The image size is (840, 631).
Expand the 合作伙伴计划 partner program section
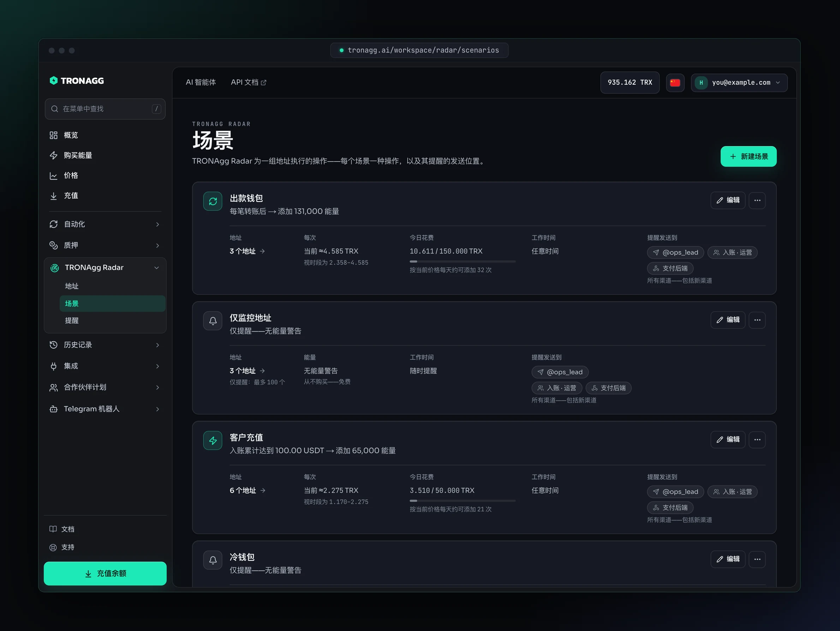(x=105, y=387)
